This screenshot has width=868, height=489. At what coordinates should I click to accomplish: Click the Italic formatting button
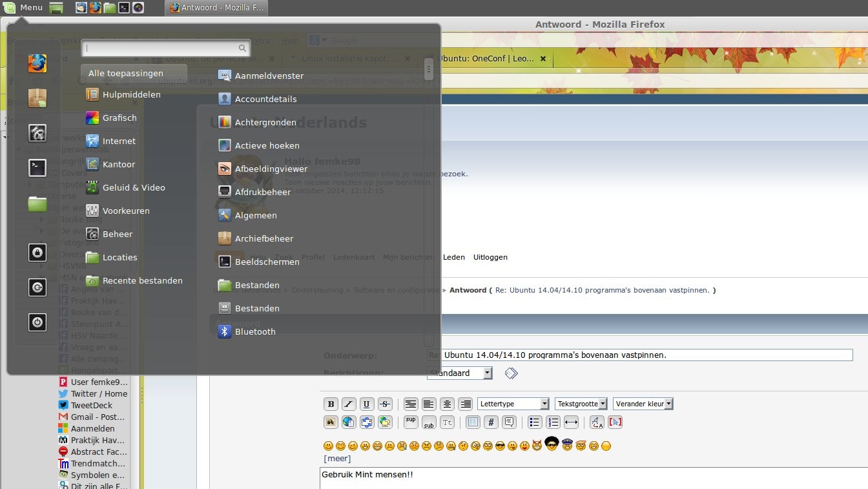pyautogui.click(x=349, y=404)
